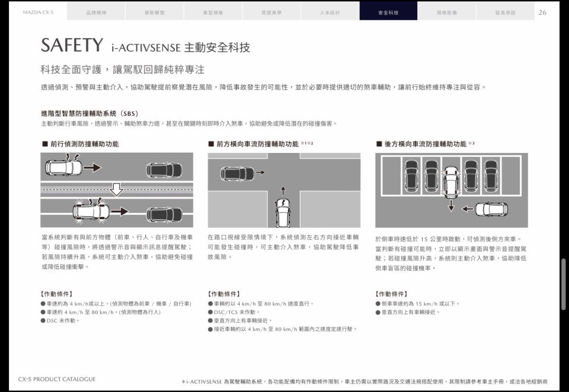Image resolution: width=569 pixels, height=392 pixels.
Task: Go to the 質感美學 tab
Action: (271, 12)
